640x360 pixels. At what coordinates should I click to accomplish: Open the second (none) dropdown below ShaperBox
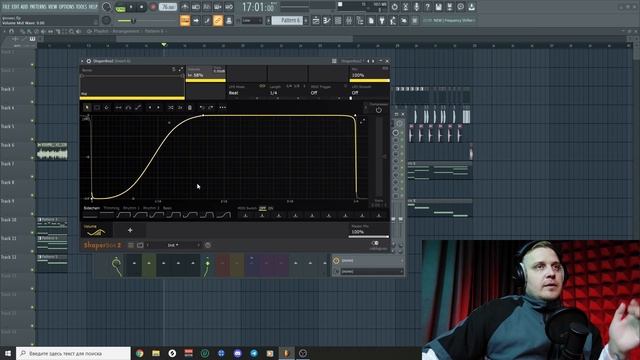pyautogui.click(x=368, y=271)
